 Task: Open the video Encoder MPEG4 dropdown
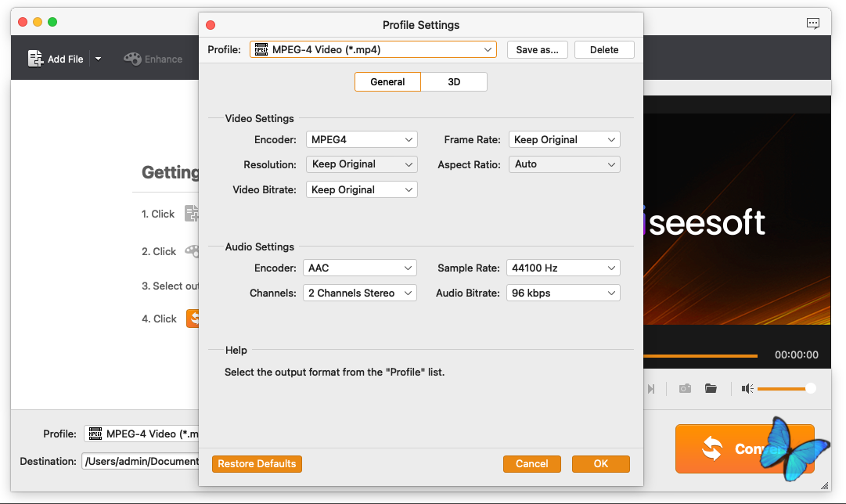(x=361, y=139)
